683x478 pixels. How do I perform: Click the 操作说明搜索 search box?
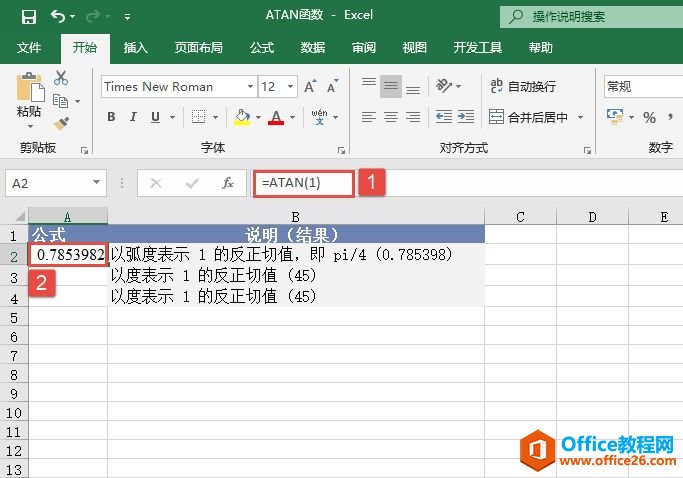pyautogui.click(x=592, y=17)
